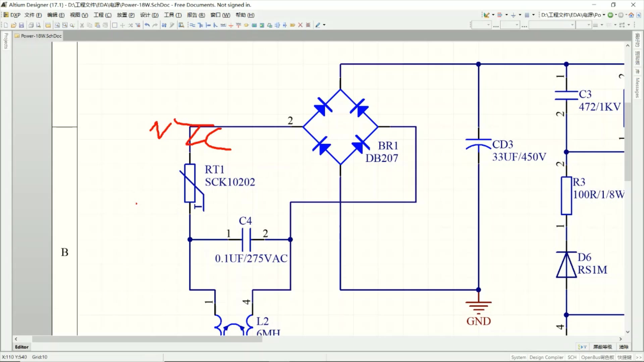Click the Cut scissors icon
This screenshot has height=362, width=644.
82,25
